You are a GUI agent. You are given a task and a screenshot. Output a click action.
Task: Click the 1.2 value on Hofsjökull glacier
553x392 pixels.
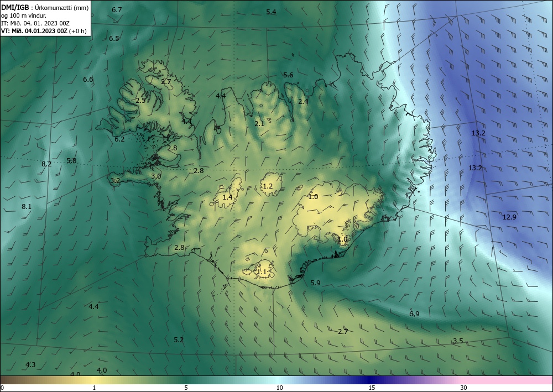click(268, 186)
